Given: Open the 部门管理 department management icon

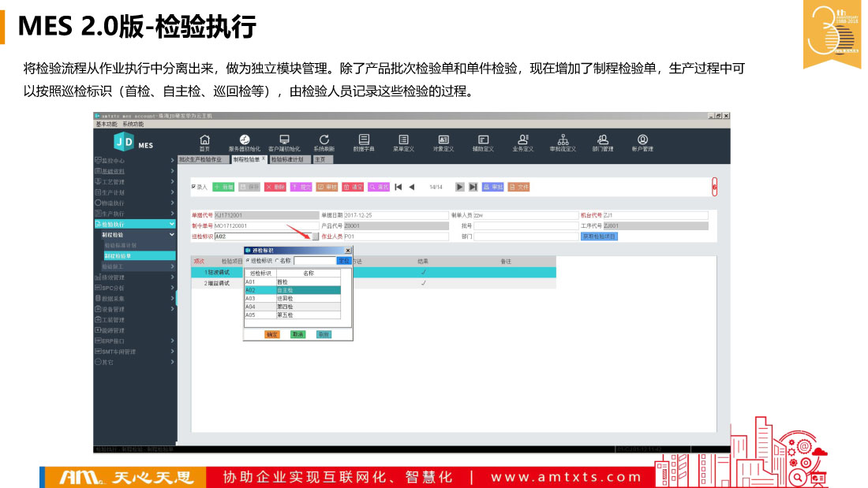Looking at the screenshot, I should (x=602, y=141).
